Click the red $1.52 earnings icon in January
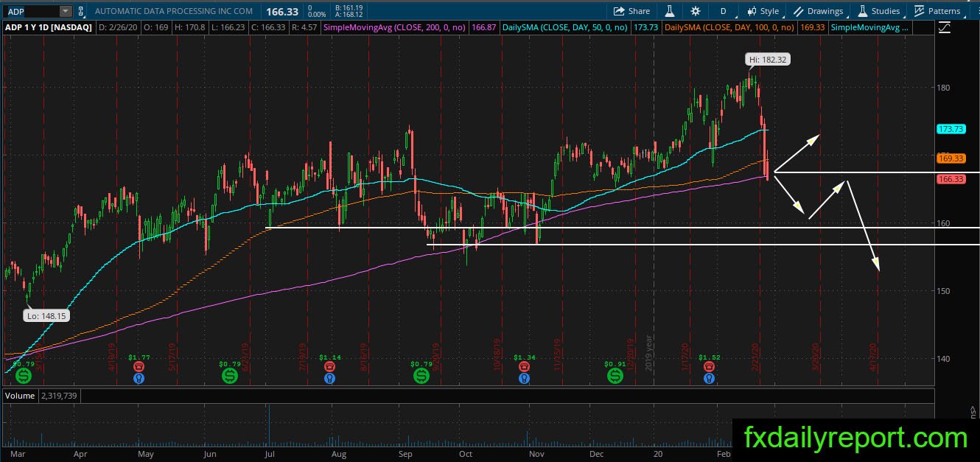The height and width of the screenshot is (462, 980). click(708, 367)
